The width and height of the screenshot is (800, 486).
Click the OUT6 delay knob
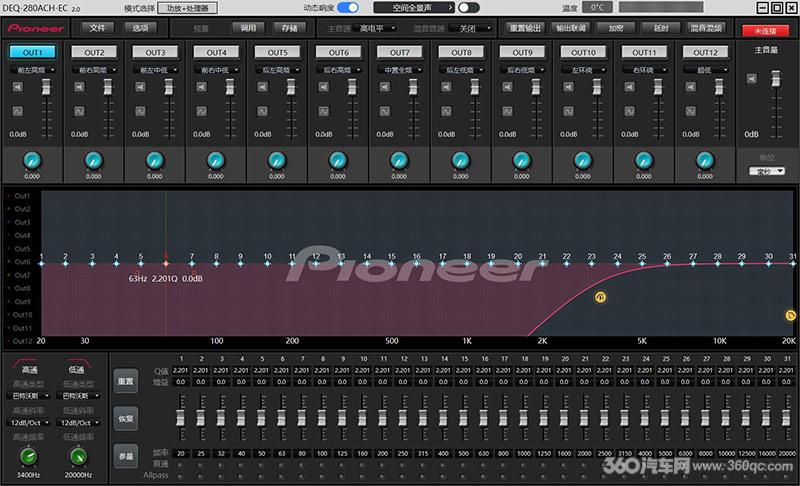[x=338, y=161]
